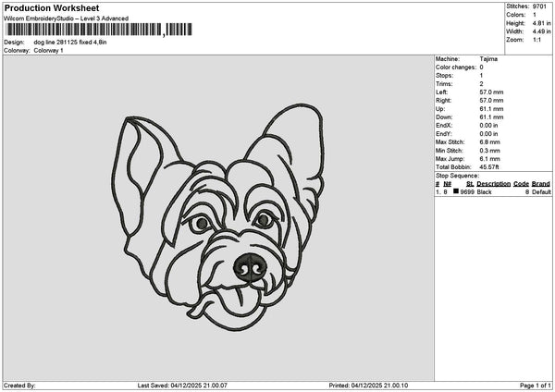This screenshot has height=392, width=555.
Task: Click the Right value 57.0 mm
Action: [491, 101]
